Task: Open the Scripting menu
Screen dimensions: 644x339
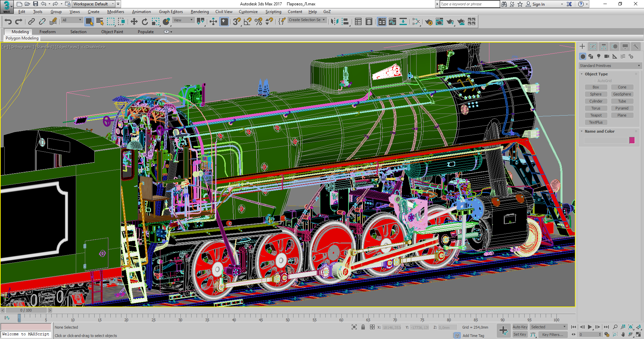Action: [273, 12]
